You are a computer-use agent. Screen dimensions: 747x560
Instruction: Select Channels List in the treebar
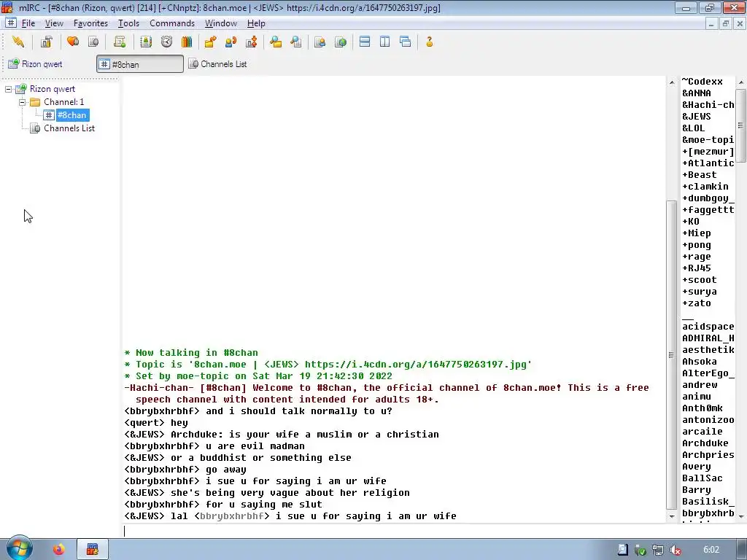pyautogui.click(x=69, y=128)
